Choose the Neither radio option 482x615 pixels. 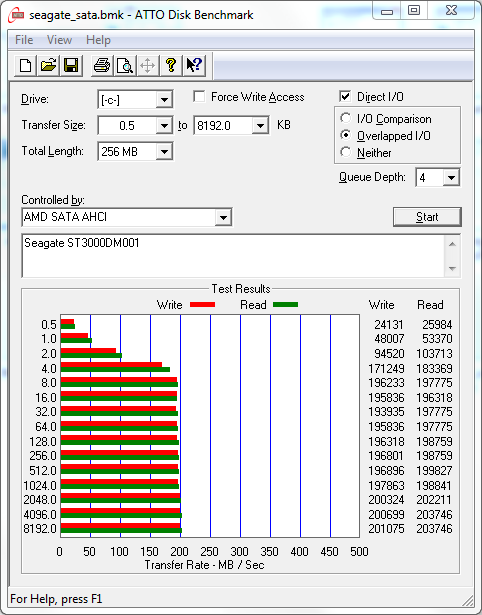346,152
